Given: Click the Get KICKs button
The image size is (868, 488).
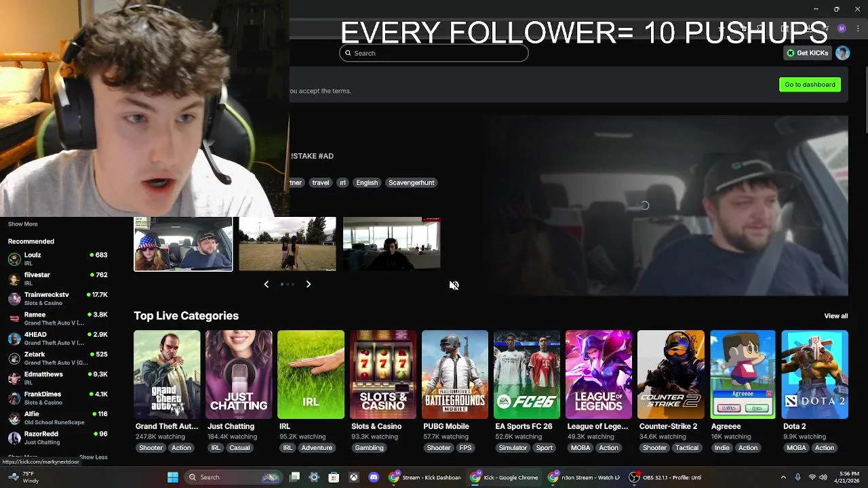Looking at the screenshot, I should pyautogui.click(x=807, y=53).
